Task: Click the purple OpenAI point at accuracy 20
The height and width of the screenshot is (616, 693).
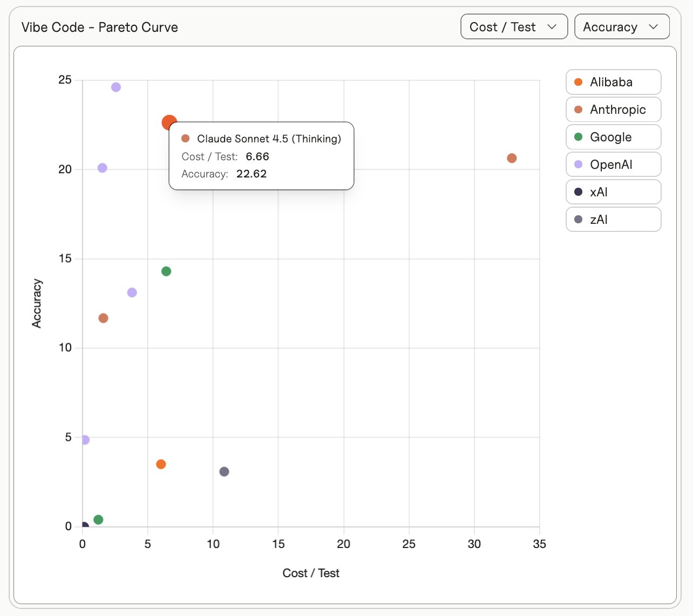Action: tap(103, 168)
